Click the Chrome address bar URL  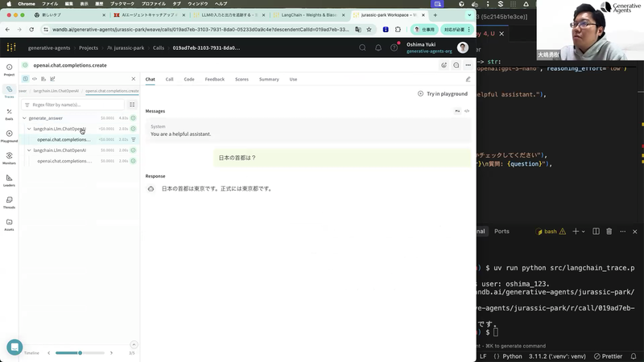200,30
